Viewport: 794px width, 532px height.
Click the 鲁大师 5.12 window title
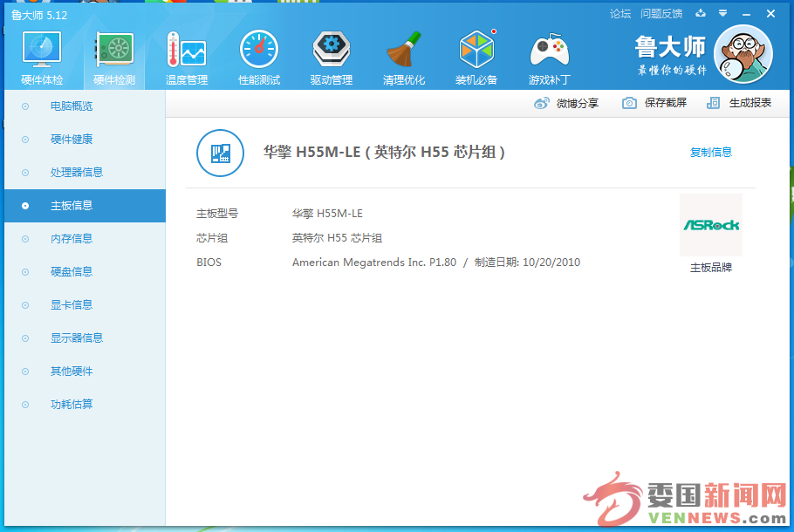point(39,15)
